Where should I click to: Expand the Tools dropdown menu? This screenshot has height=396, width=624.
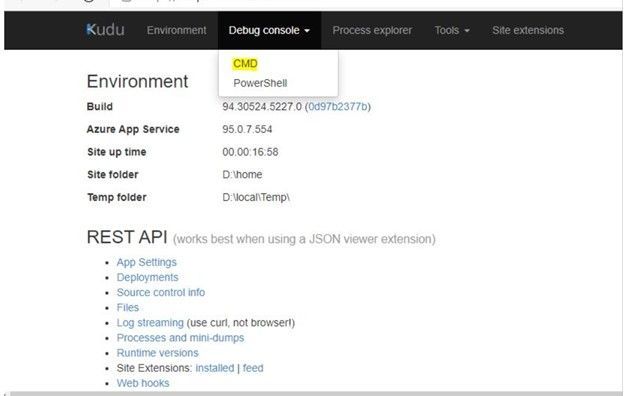click(452, 30)
